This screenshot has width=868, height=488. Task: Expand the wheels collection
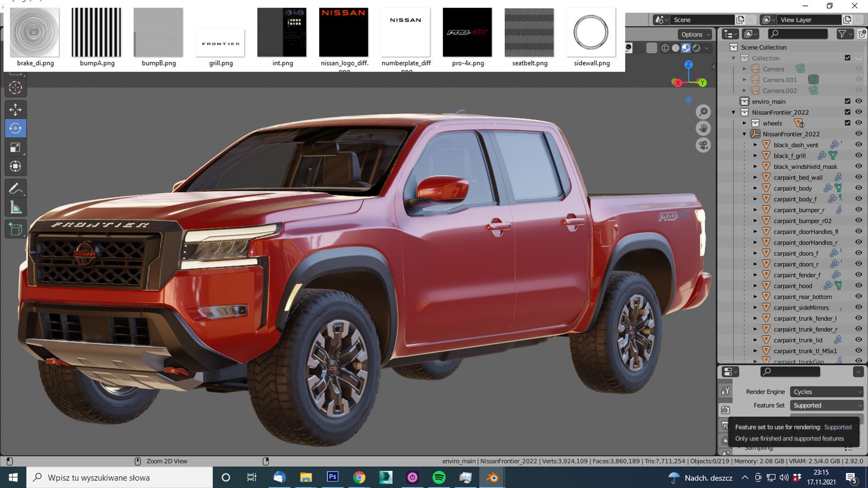click(744, 123)
